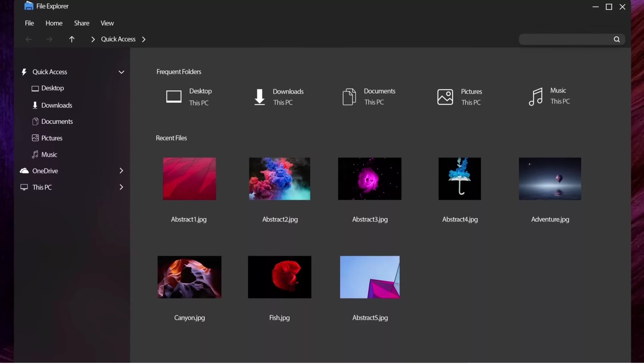Click the Downloads frequent folder icon
Screen dimensions: 644x364
click(260, 96)
